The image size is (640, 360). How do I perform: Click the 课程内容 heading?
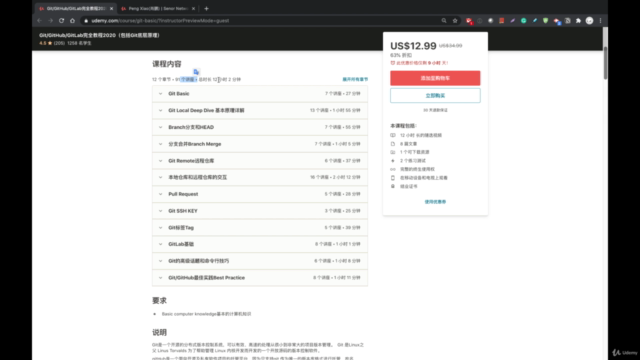(167, 64)
